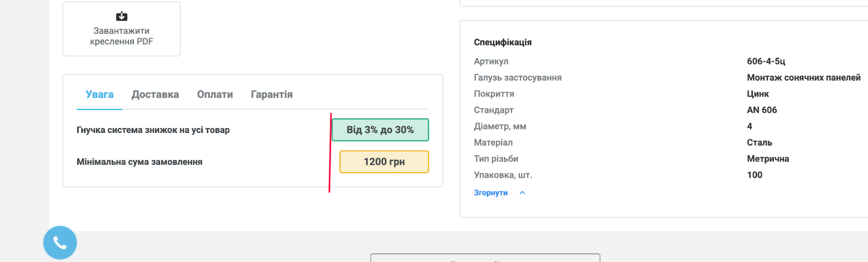Click 'Гнучка система знижок' text
The width and height of the screenshot is (868, 262).
pyautogui.click(x=153, y=130)
